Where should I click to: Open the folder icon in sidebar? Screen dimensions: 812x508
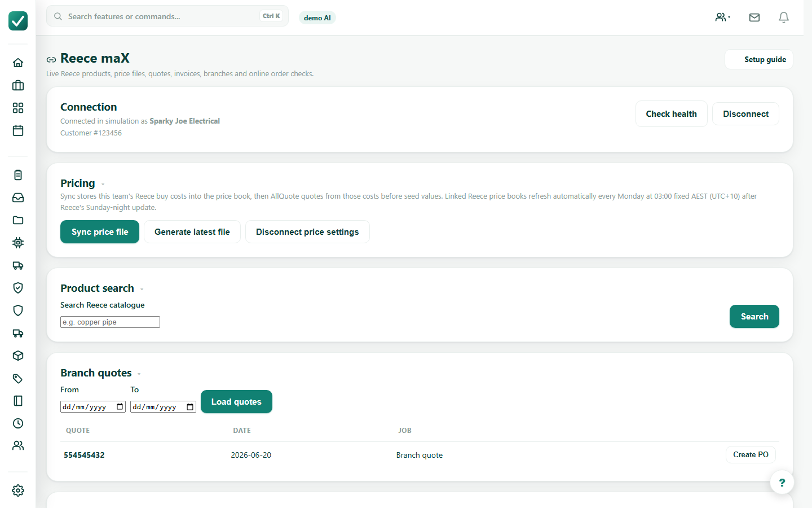pyautogui.click(x=18, y=220)
